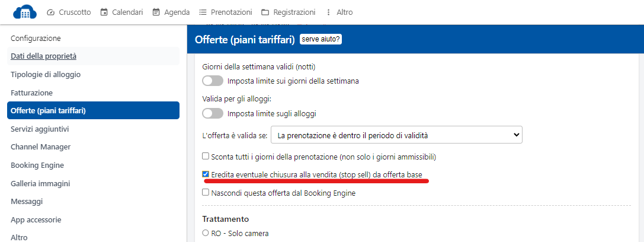Click the Prenotazioni list icon
This screenshot has height=242, width=644.
(x=203, y=12)
